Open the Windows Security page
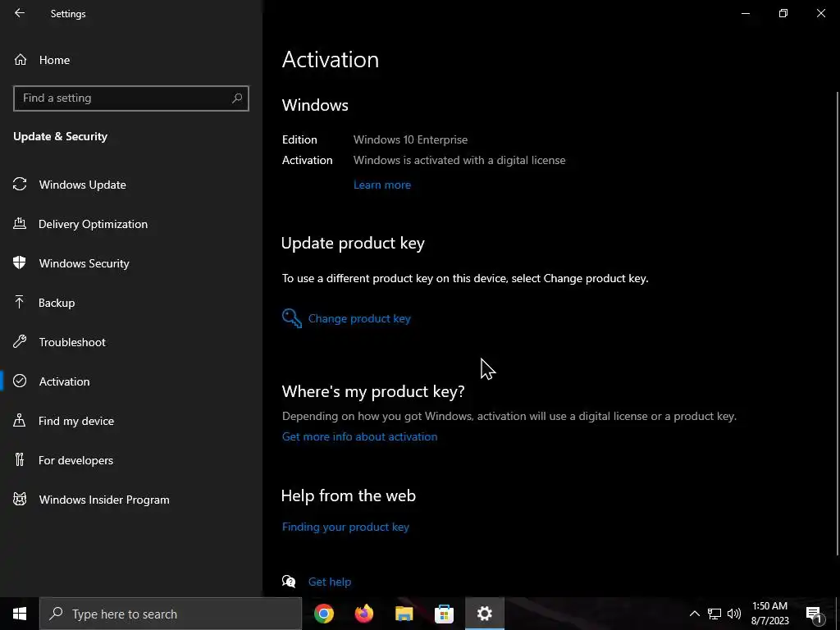840x630 pixels. (x=131, y=263)
